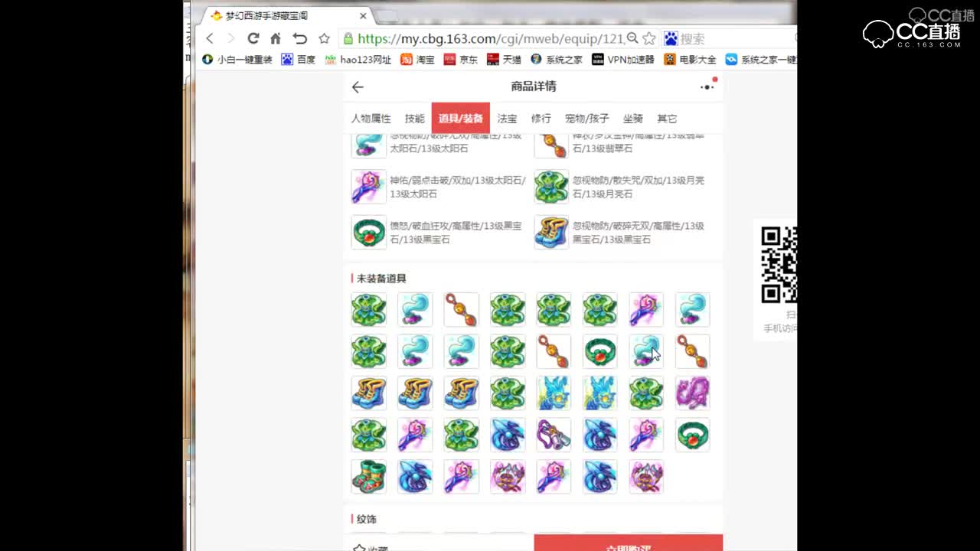
Task: Click the QR code image on the right
Action: (779, 265)
